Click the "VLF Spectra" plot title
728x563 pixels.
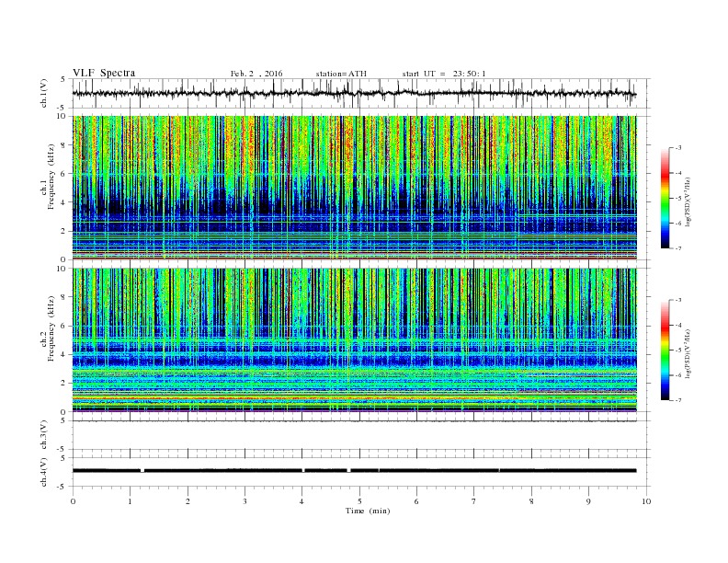(104, 73)
